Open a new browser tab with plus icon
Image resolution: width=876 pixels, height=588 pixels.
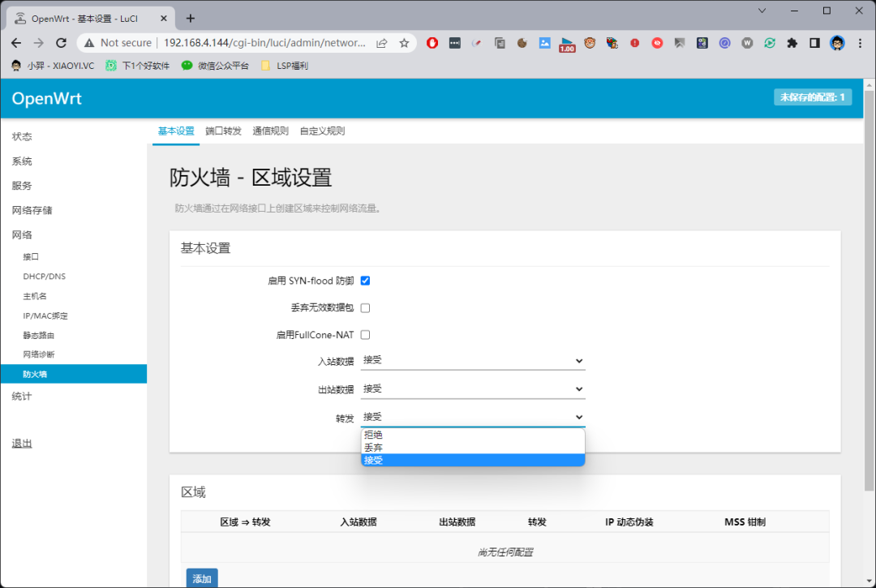(x=191, y=18)
